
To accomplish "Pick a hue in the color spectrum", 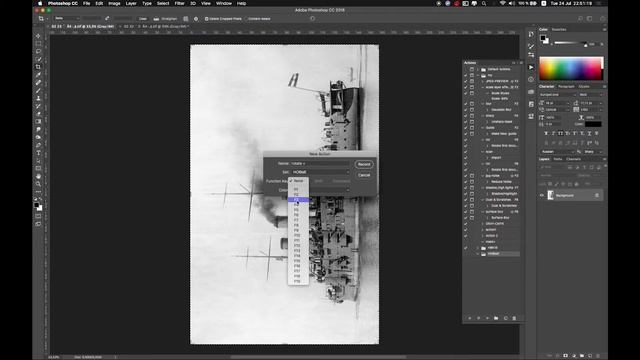I will pos(571,68).
